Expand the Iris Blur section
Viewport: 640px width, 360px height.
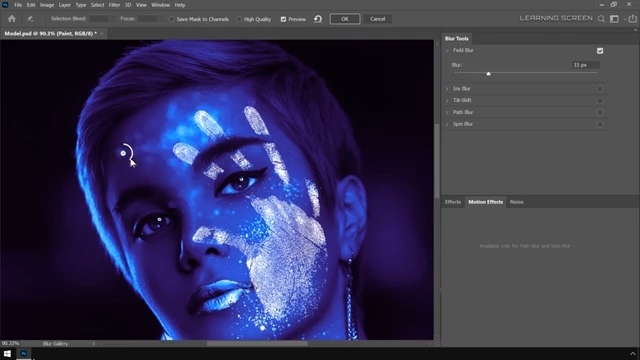point(447,89)
